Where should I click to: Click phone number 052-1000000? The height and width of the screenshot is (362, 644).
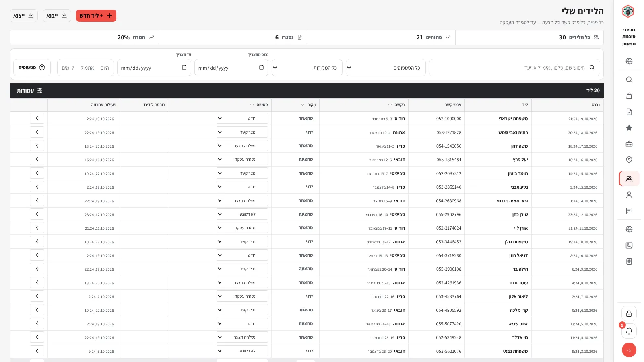click(449, 119)
